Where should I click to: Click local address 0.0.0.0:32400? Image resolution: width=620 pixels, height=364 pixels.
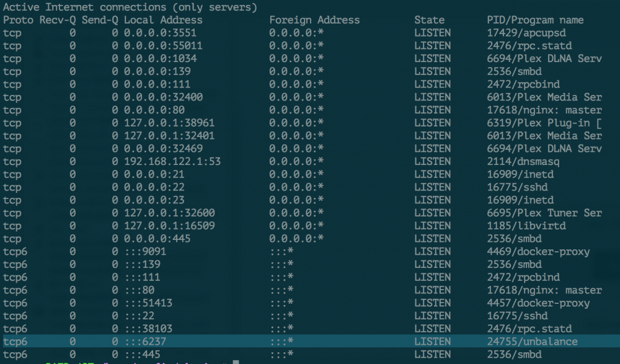coord(163,97)
